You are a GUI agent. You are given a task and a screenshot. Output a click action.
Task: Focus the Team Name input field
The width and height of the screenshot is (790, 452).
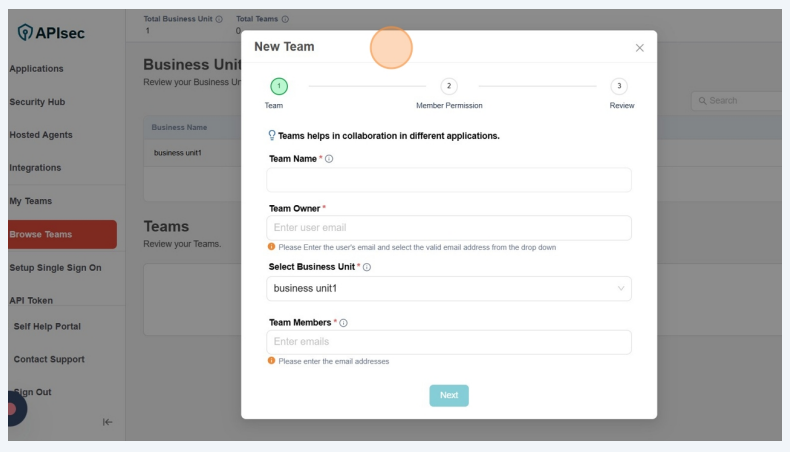449,180
